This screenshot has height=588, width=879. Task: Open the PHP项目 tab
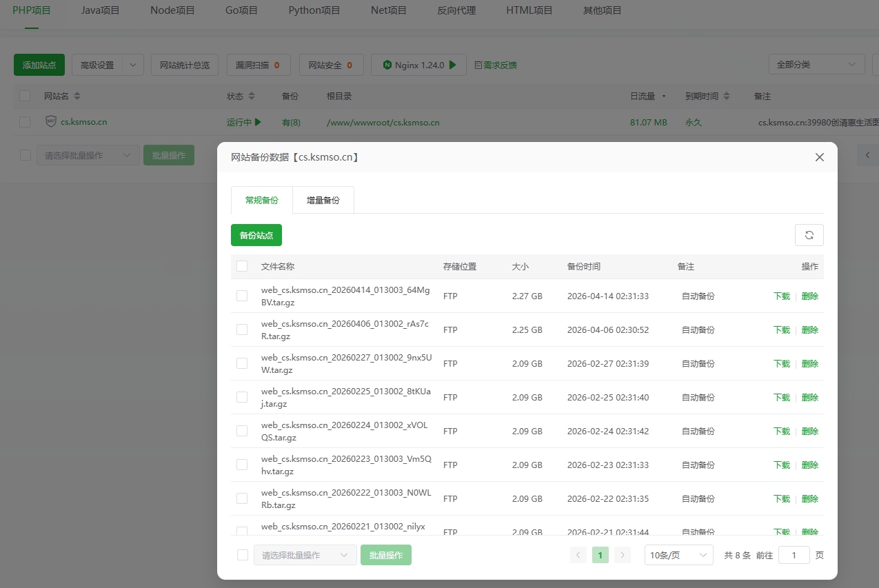pos(32,10)
